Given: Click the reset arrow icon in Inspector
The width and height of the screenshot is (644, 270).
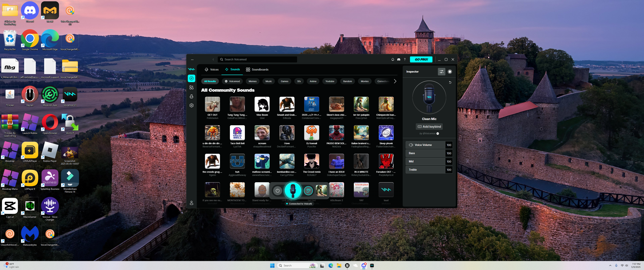Looking at the screenshot, I should pyautogui.click(x=450, y=82).
